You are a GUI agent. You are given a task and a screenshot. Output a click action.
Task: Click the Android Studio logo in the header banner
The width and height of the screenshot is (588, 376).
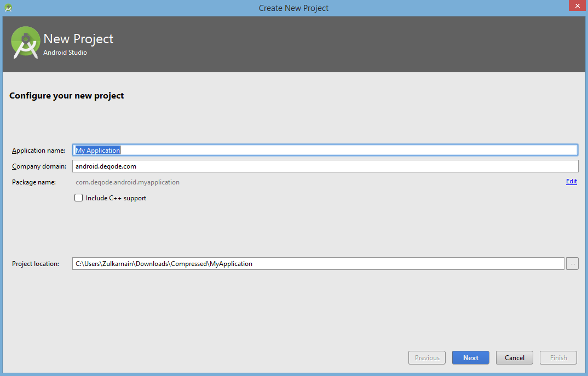(x=25, y=42)
